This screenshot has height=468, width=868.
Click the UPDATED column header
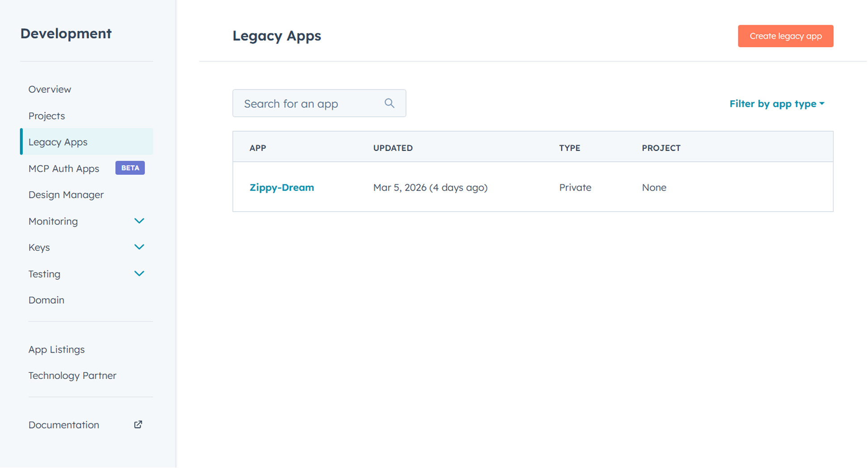[393, 148]
